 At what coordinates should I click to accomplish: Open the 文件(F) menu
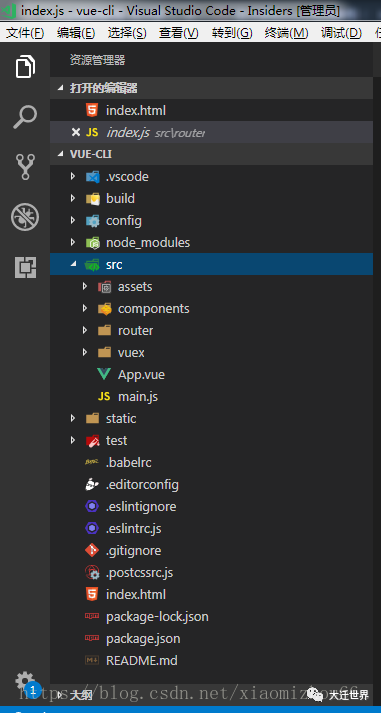coord(25,33)
